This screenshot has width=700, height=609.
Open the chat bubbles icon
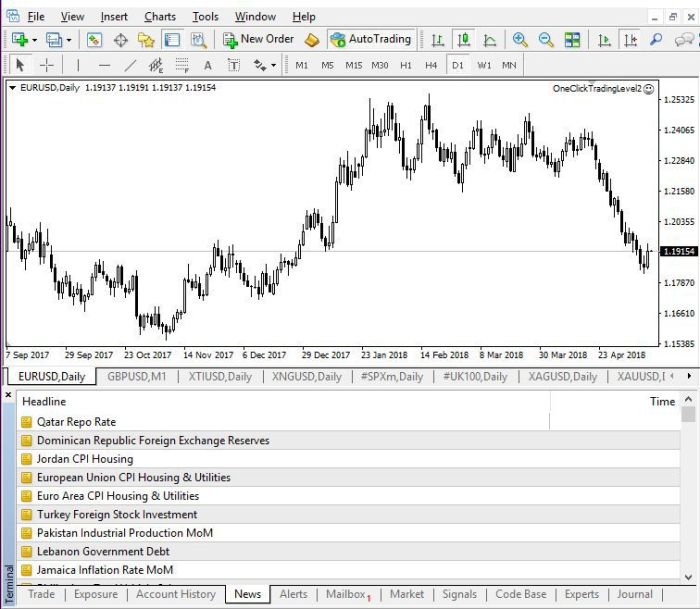683,40
